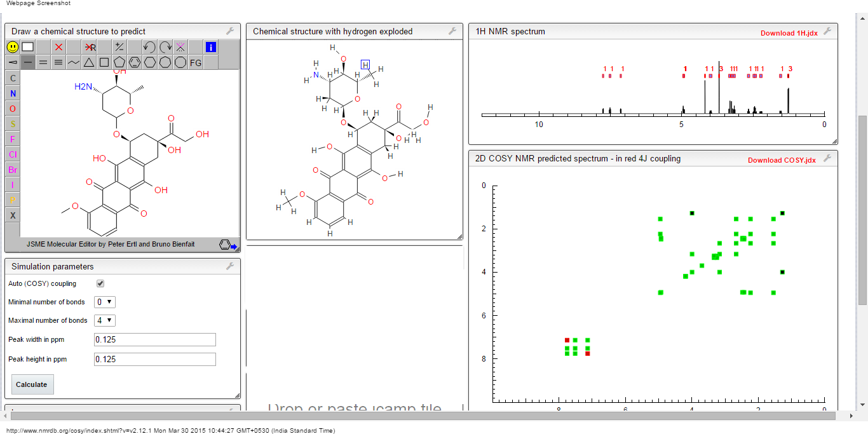Pick the cyclopropane triangle ring tool
This screenshot has height=434, width=868.
pos(89,62)
